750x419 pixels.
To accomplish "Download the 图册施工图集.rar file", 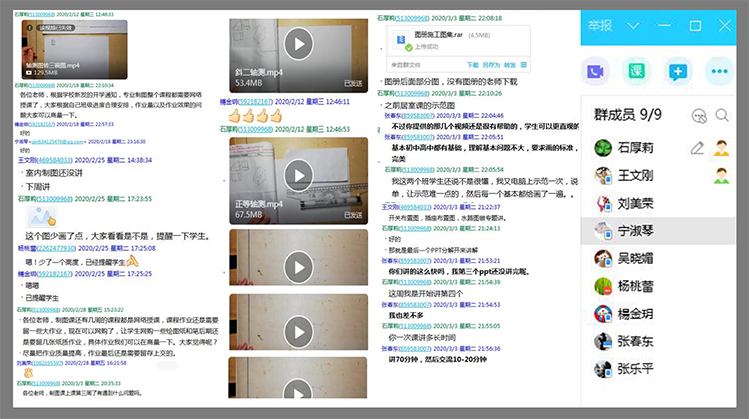I will point(473,65).
